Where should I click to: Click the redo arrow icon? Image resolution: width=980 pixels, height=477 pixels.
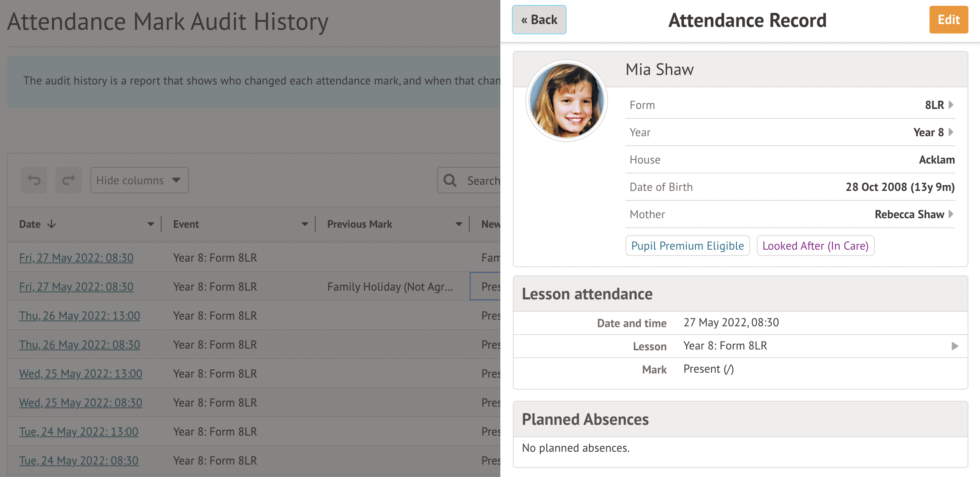(x=69, y=180)
